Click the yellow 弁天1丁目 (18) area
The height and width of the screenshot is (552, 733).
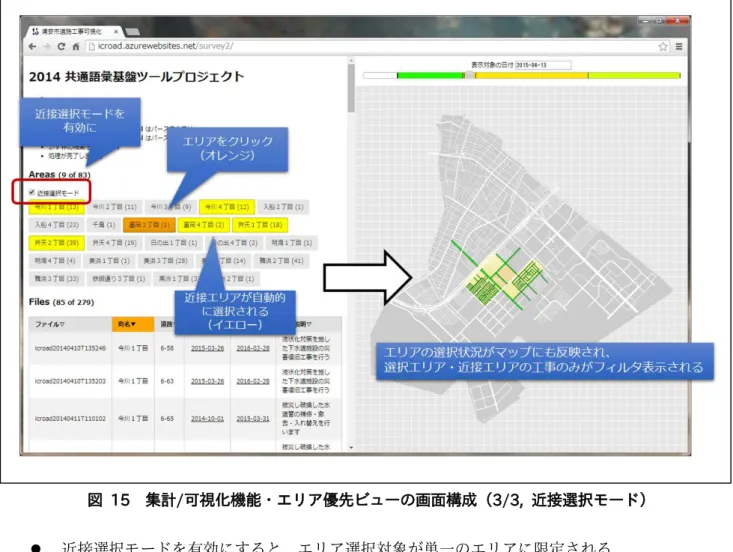tap(260, 225)
